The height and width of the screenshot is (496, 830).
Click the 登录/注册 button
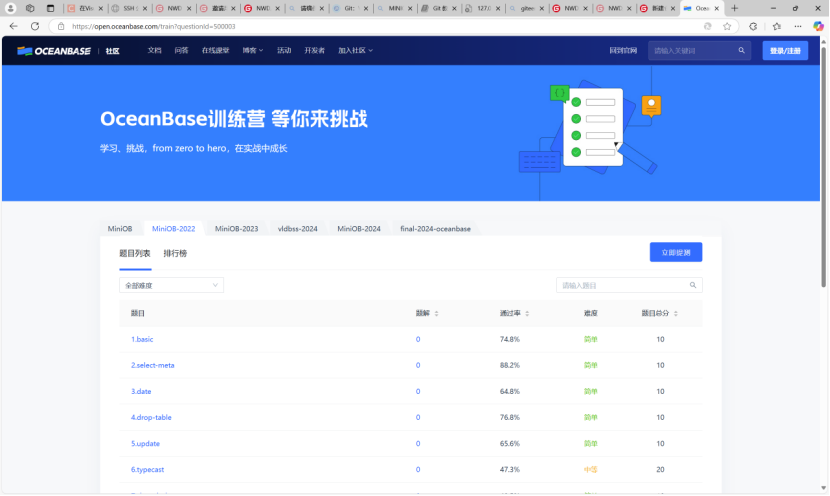coord(785,51)
